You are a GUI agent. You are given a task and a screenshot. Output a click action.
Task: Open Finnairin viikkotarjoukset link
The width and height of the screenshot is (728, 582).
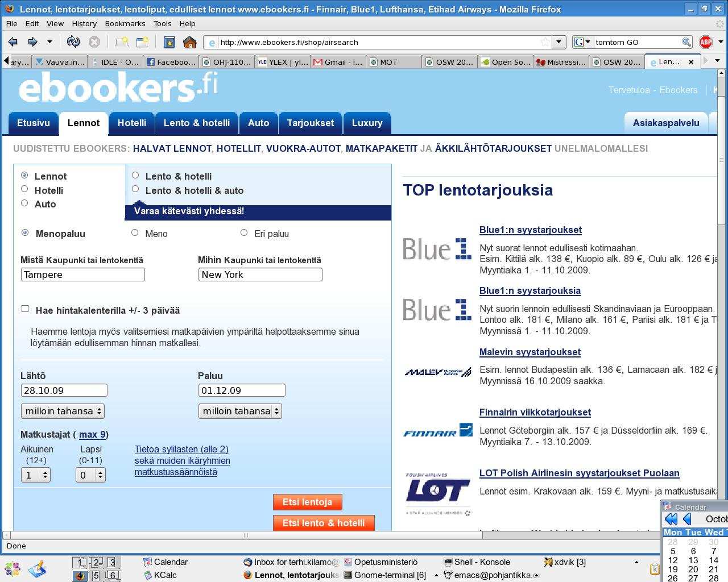point(535,412)
